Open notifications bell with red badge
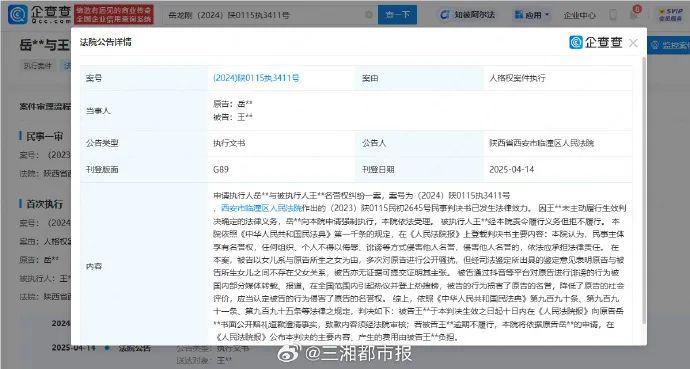The height and width of the screenshot is (369, 690). (634, 13)
